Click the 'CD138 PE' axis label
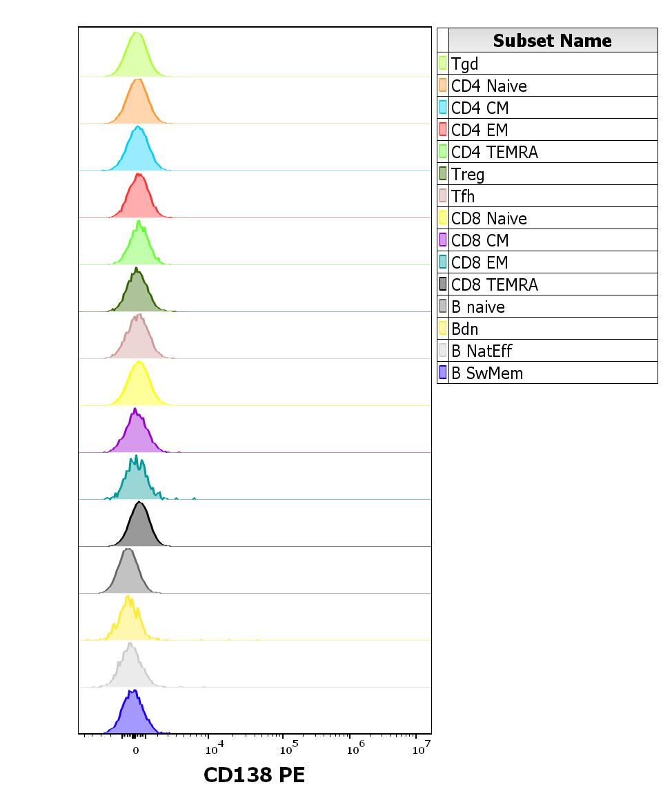The height and width of the screenshot is (796, 672). point(254,775)
